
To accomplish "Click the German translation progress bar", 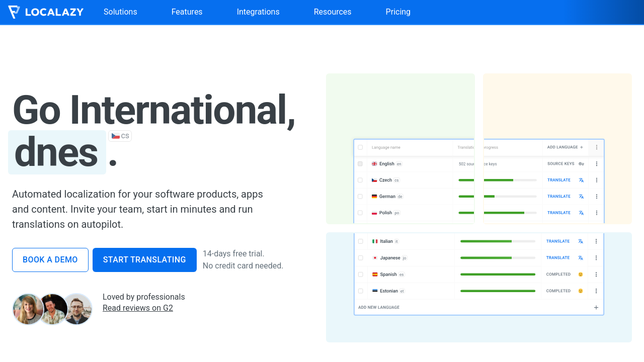I will (498, 197).
